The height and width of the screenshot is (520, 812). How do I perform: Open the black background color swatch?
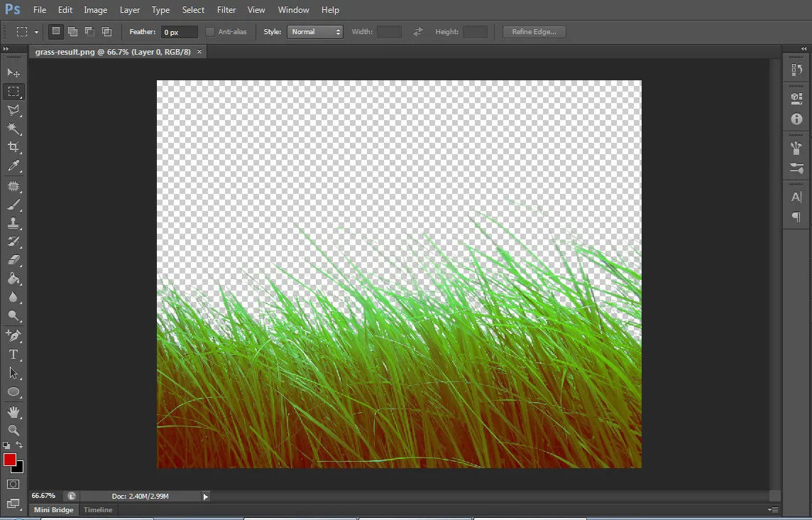(x=20, y=468)
